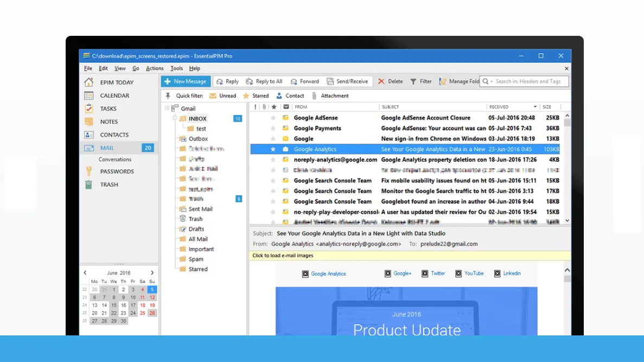Screen dimensions: 644x362
Task: Forward the selected message
Action: pyautogui.click(x=304, y=81)
